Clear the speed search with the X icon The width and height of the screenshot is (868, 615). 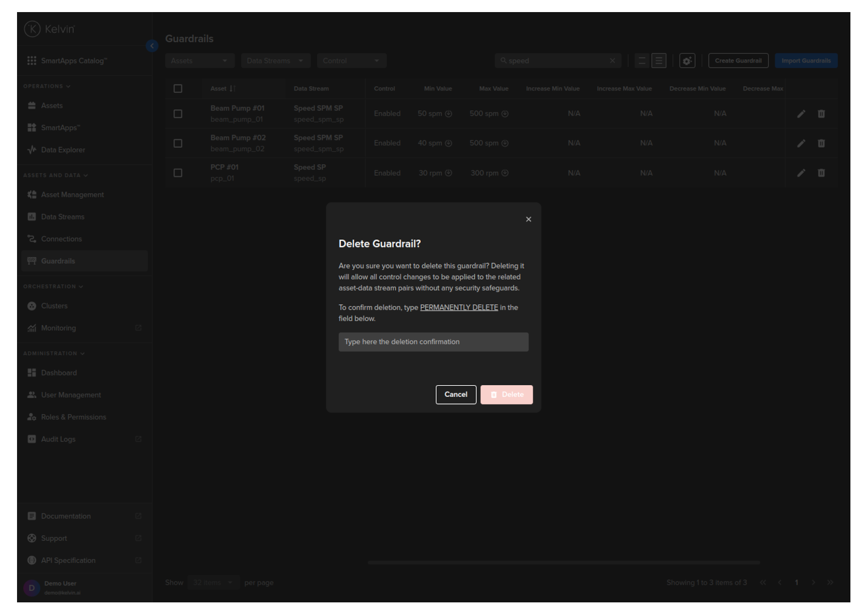pos(612,61)
